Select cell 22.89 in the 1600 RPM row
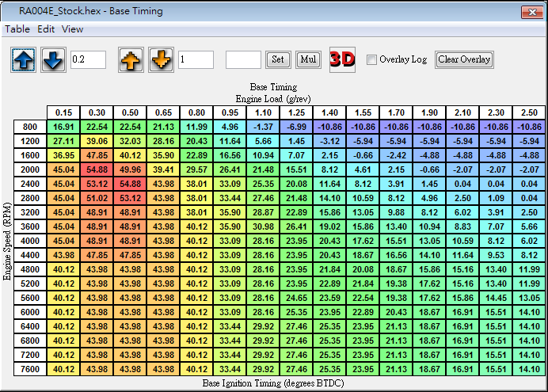 (x=196, y=155)
